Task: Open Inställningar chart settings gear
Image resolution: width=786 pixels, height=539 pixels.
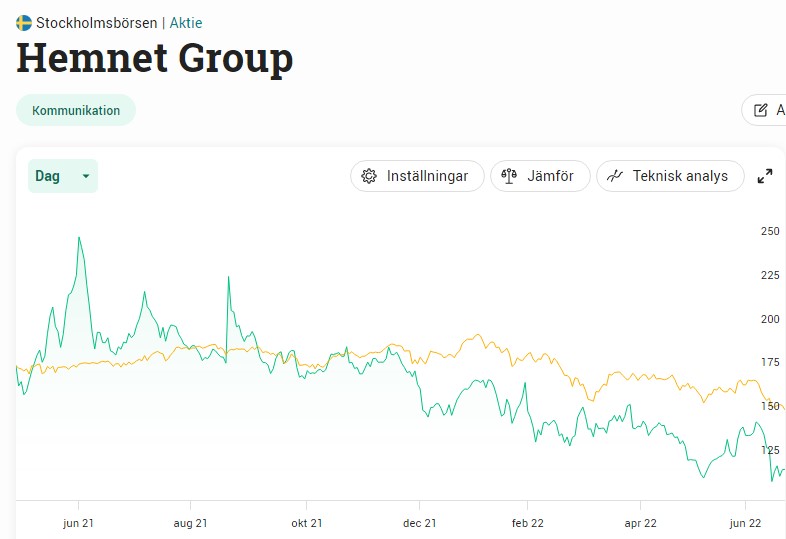Action: (369, 176)
